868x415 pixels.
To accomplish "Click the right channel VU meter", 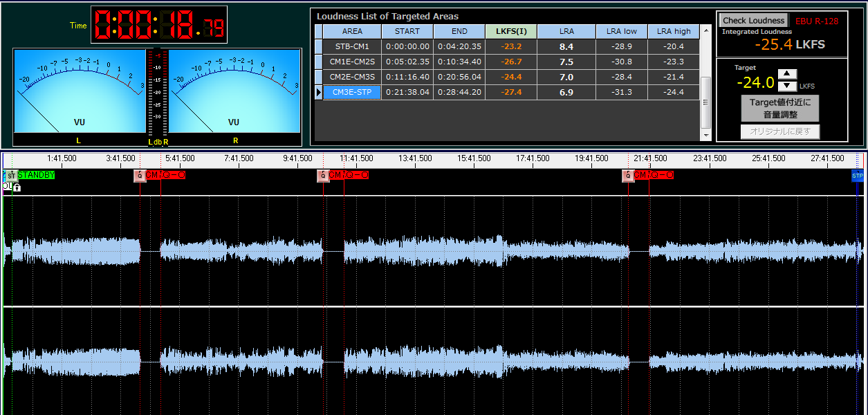I will coord(234,91).
